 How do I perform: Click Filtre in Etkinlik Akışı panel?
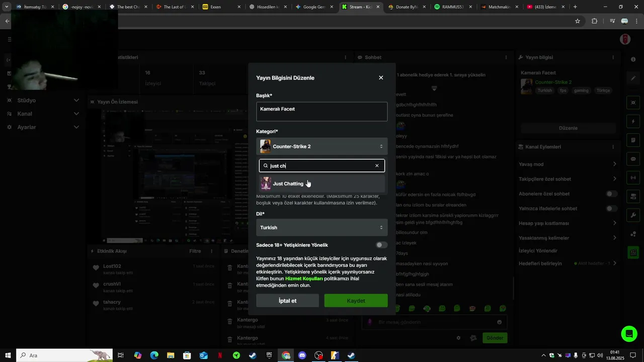tap(195, 251)
